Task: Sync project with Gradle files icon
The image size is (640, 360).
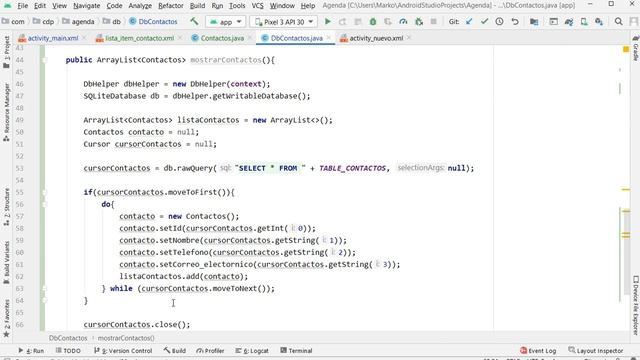Action: pos(569,22)
